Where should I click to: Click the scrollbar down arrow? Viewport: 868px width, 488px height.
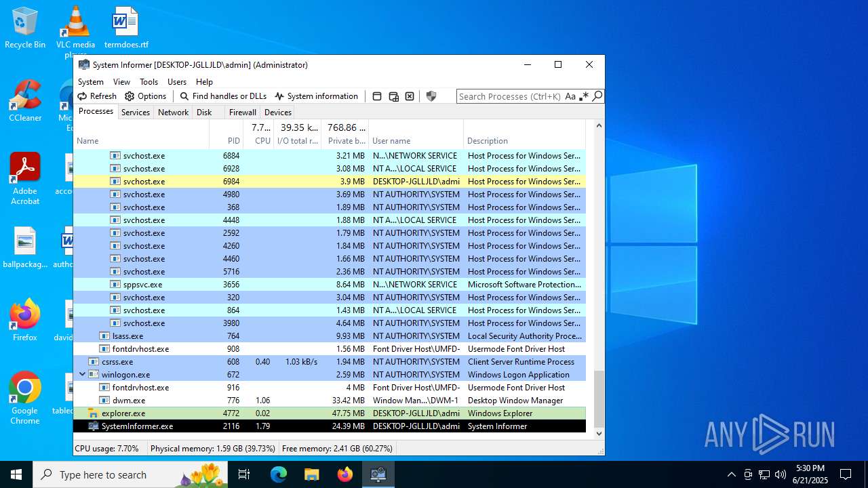click(598, 434)
